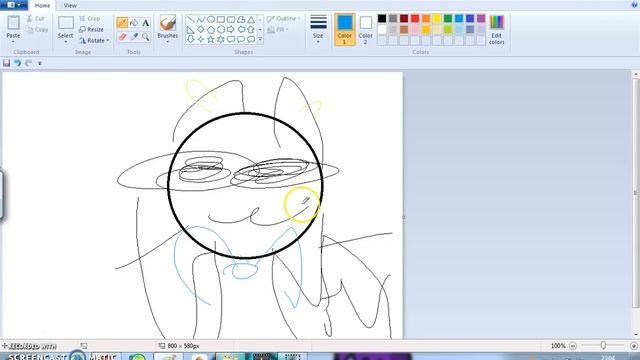Choose the Polygon shape
Image resolution: width=640 pixels, height=360 pixels.
(x=241, y=20)
